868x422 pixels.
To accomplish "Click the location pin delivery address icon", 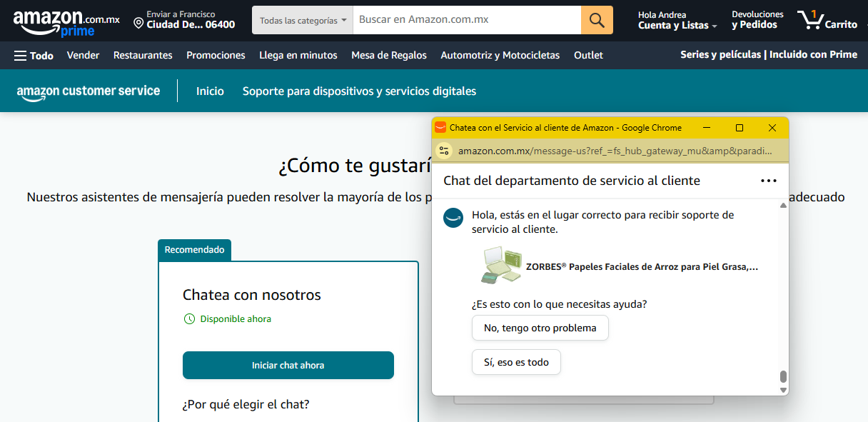I will [x=138, y=24].
